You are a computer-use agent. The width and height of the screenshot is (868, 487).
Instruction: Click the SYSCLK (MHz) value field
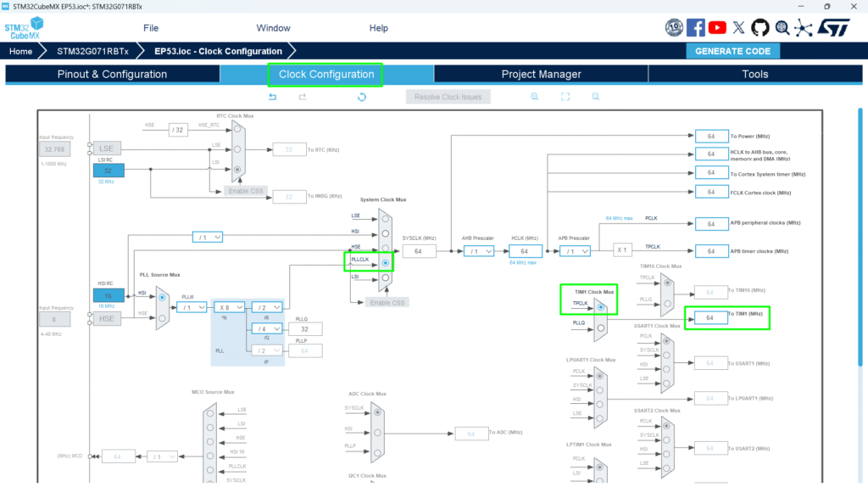[x=419, y=251]
